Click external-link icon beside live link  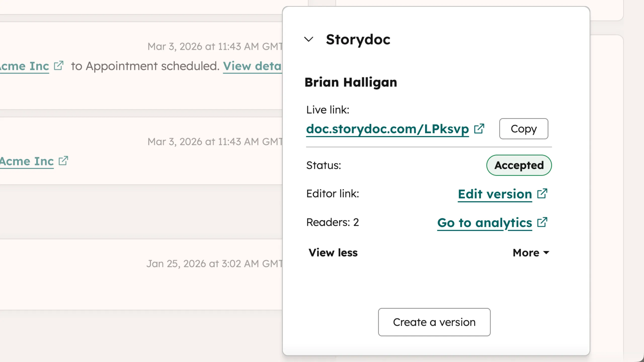click(479, 129)
